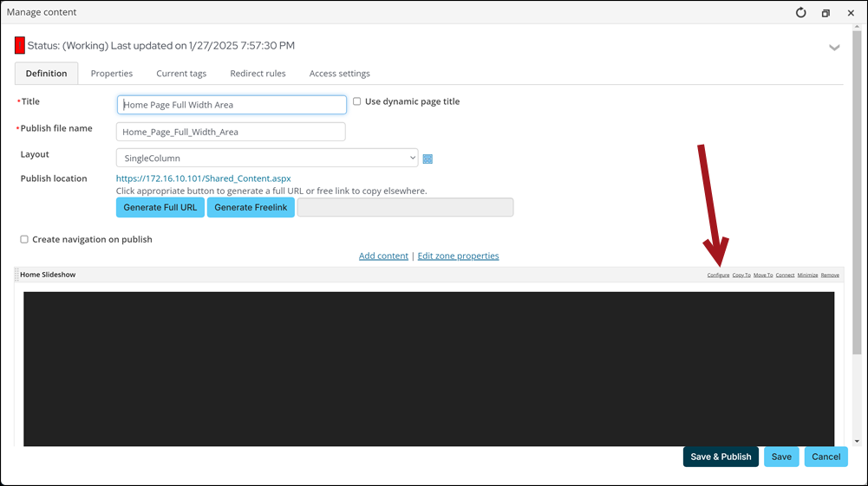Click the red Working status indicator
This screenshot has height=486, width=868.
[20, 46]
